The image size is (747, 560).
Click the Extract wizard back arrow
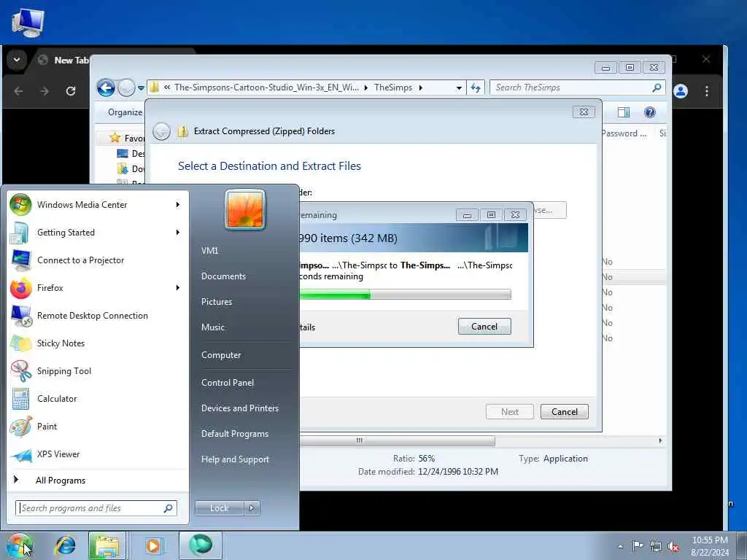click(x=161, y=131)
